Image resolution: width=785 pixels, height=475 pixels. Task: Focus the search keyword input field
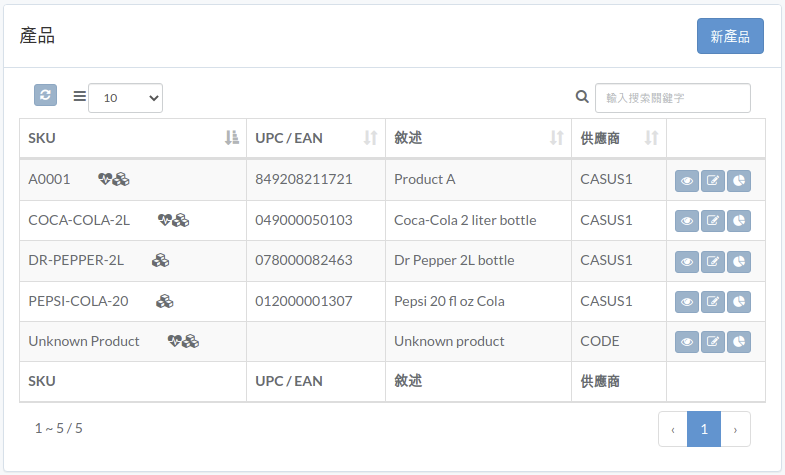pos(672,98)
